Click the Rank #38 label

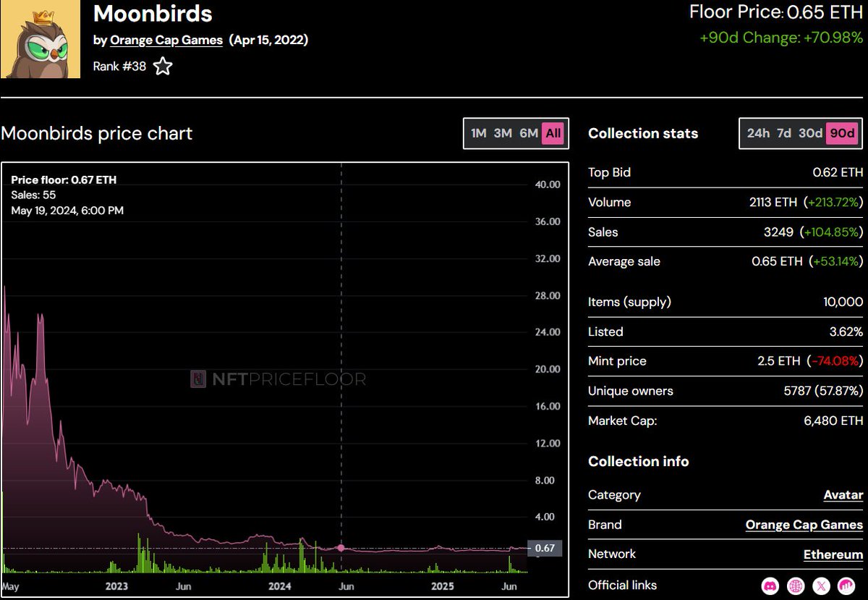click(x=119, y=67)
